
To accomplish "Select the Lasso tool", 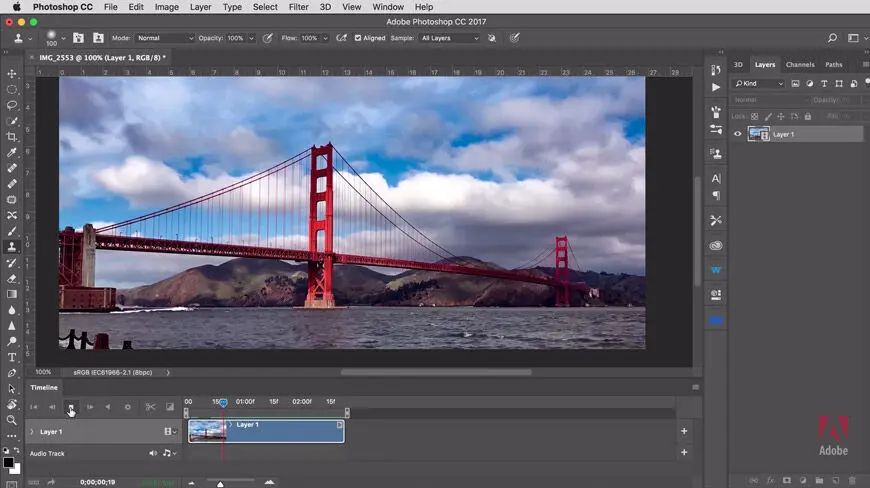I will coord(12,105).
